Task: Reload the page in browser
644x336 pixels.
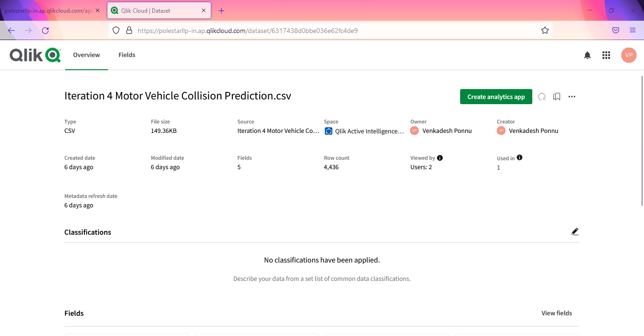Action: [45, 31]
